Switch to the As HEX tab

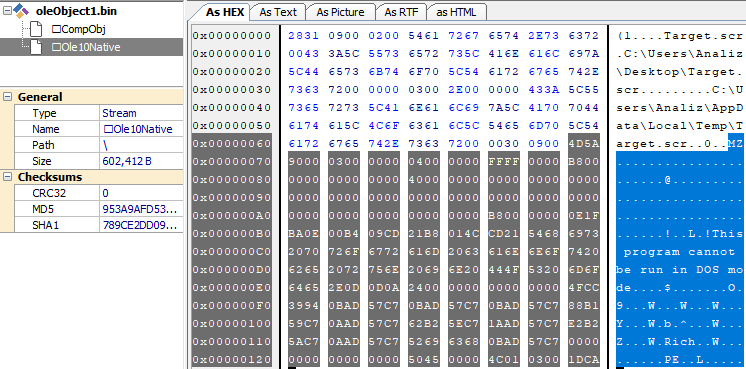tap(225, 12)
